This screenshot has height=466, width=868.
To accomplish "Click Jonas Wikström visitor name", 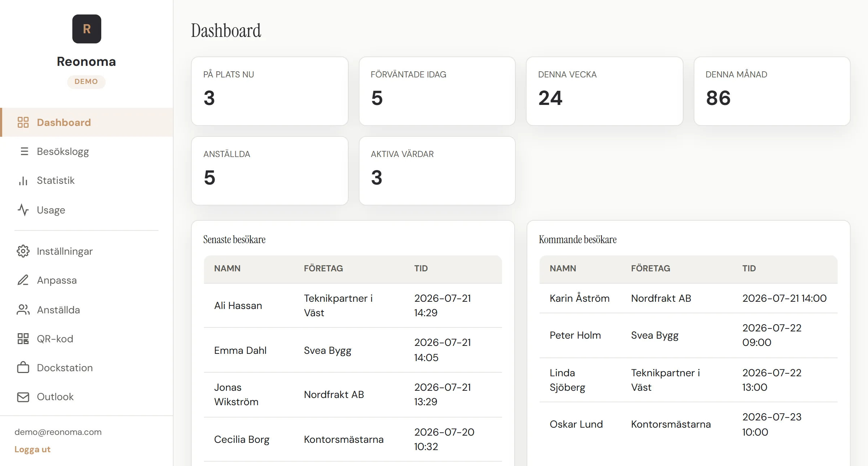I will coord(236,395).
